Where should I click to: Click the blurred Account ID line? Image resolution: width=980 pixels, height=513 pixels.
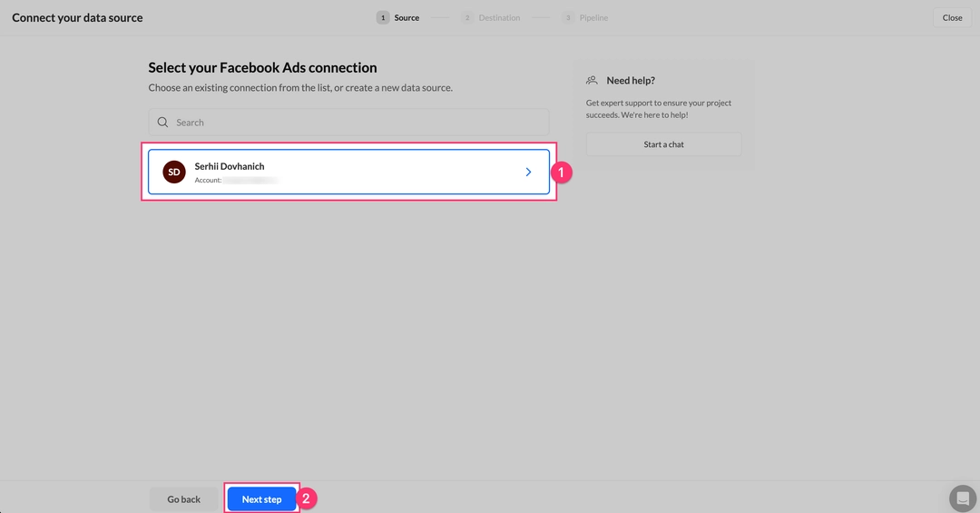point(250,181)
